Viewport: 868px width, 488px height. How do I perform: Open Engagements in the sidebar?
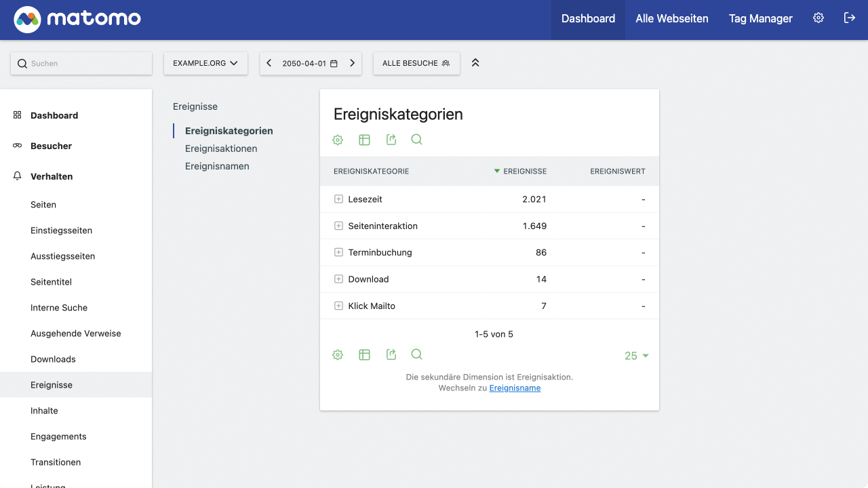[x=58, y=436]
